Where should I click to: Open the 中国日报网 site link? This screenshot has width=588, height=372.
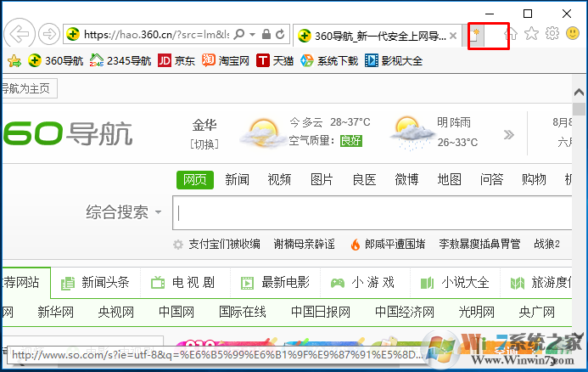321,312
